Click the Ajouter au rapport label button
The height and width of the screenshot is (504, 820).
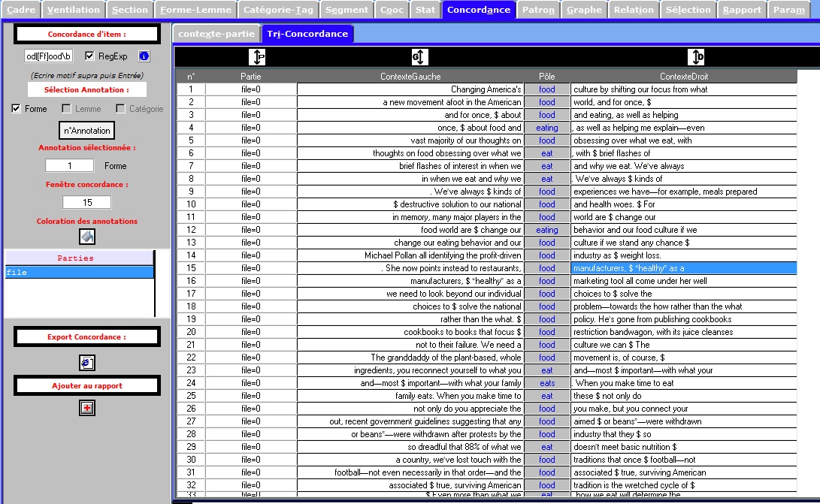tap(87, 385)
